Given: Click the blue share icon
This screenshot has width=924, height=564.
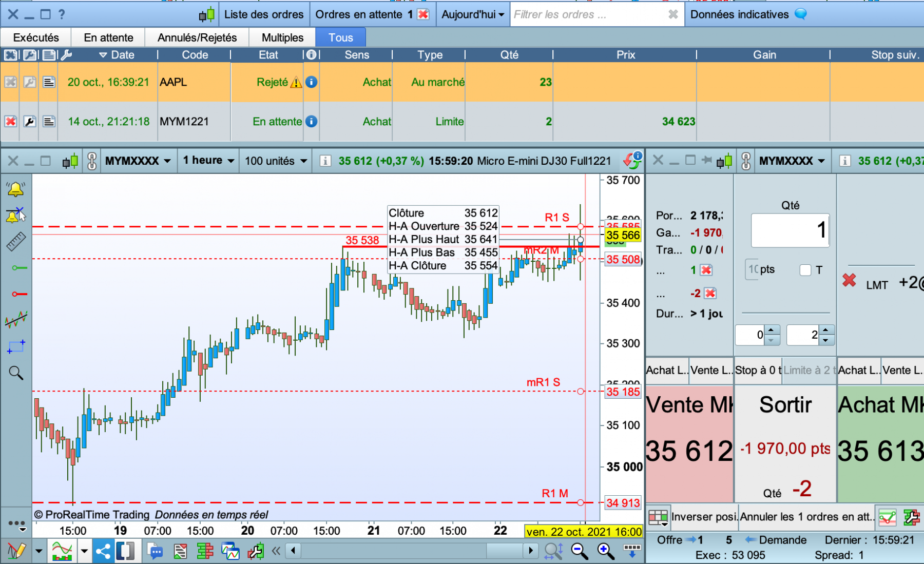Looking at the screenshot, I should coord(103,552).
